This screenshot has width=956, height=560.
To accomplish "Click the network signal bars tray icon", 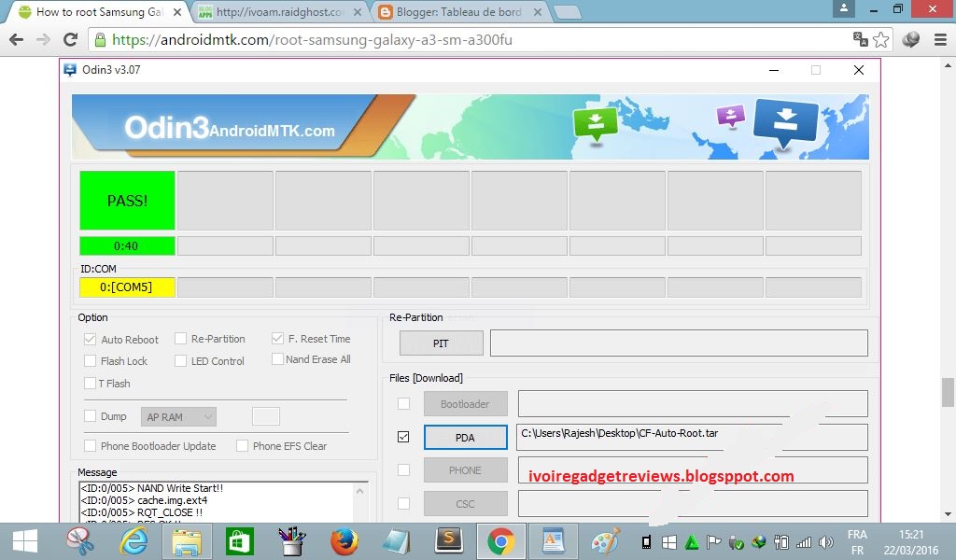I will (804, 541).
